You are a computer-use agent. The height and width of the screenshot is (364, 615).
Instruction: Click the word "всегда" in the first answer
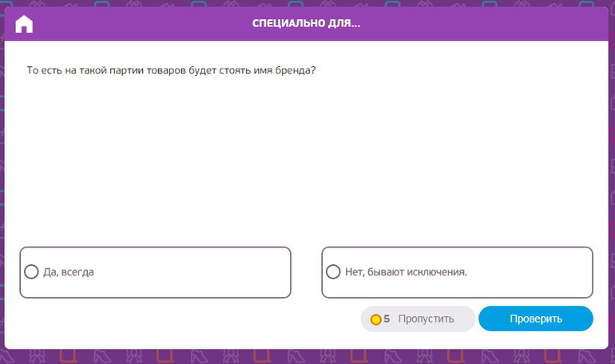point(77,272)
